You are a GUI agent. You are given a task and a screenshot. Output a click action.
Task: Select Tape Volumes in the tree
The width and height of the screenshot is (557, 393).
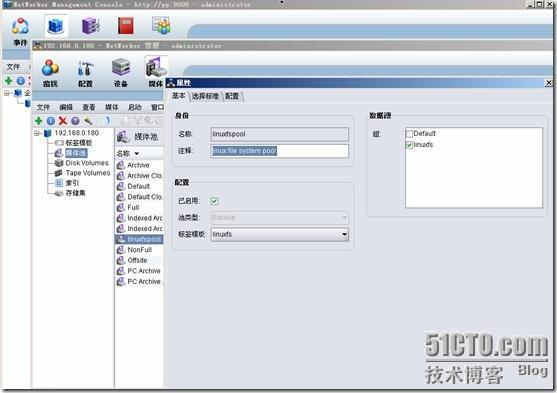coord(88,173)
